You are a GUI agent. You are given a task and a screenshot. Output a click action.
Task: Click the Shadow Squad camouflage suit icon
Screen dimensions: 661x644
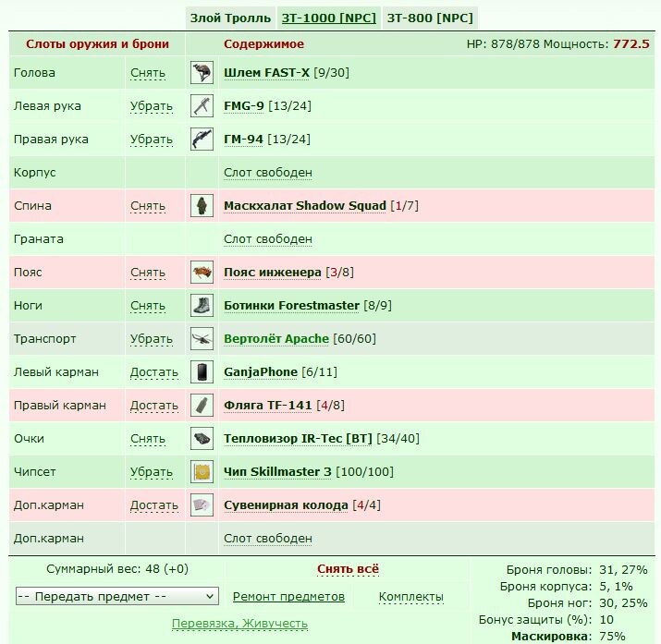202,205
